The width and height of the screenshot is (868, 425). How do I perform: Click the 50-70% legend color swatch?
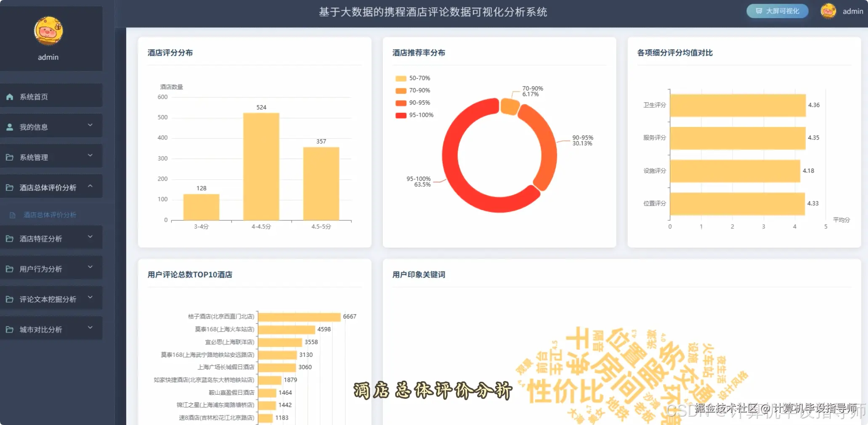(x=401, y=79)
